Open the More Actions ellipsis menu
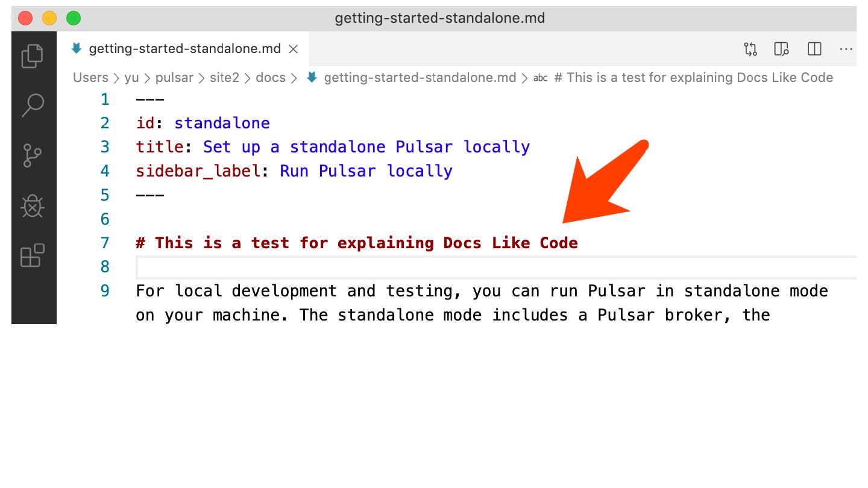 [x=846, y=49]
